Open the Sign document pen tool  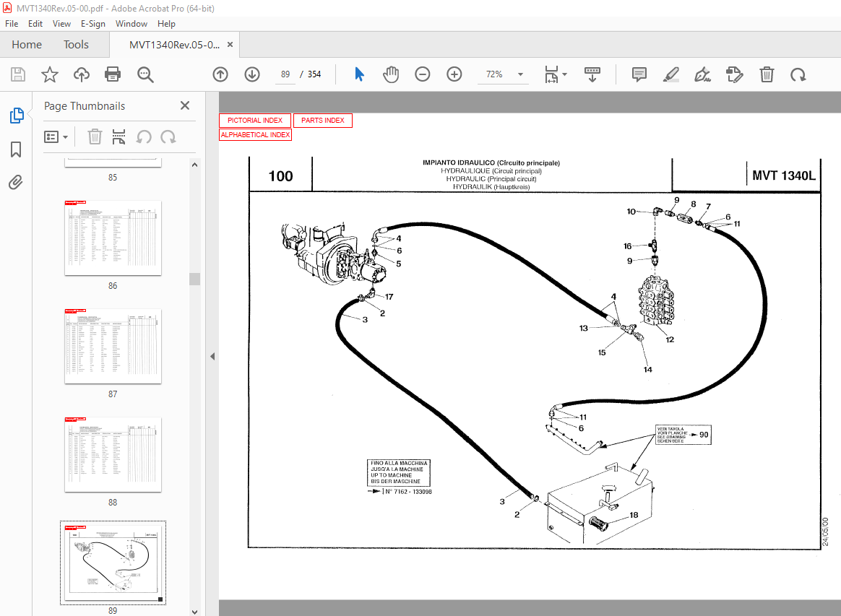coord(702,74)
